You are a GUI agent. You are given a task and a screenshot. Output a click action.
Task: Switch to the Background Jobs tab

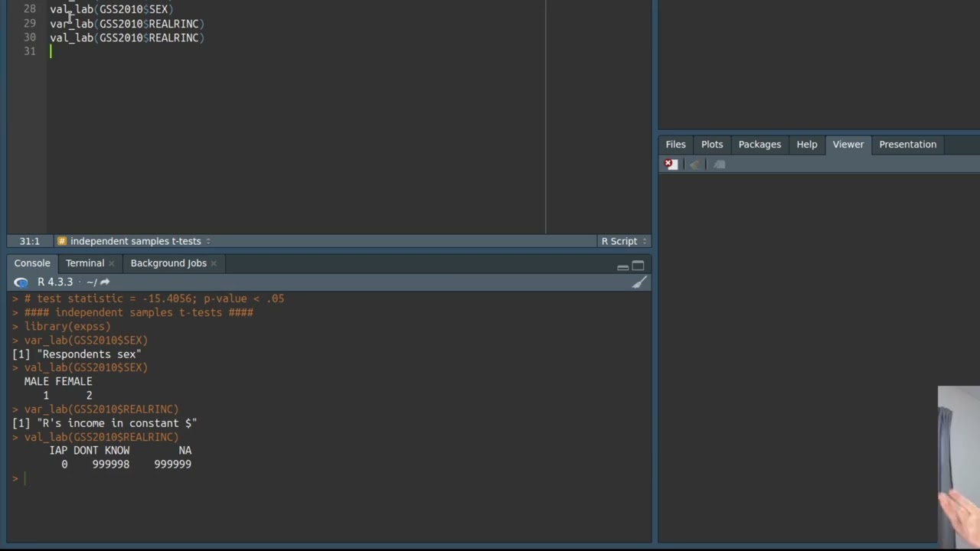click(168, 263)
